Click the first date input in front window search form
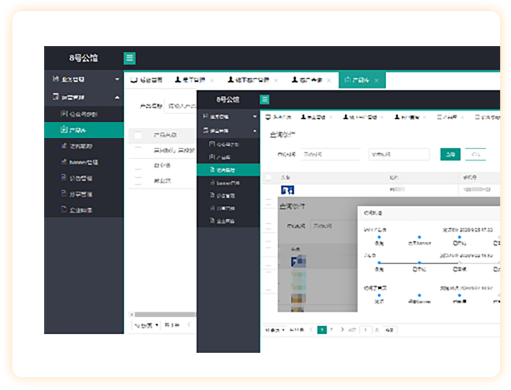Image resolution: width=511 pixels, height=390 pixels. (x=331, y=154)
